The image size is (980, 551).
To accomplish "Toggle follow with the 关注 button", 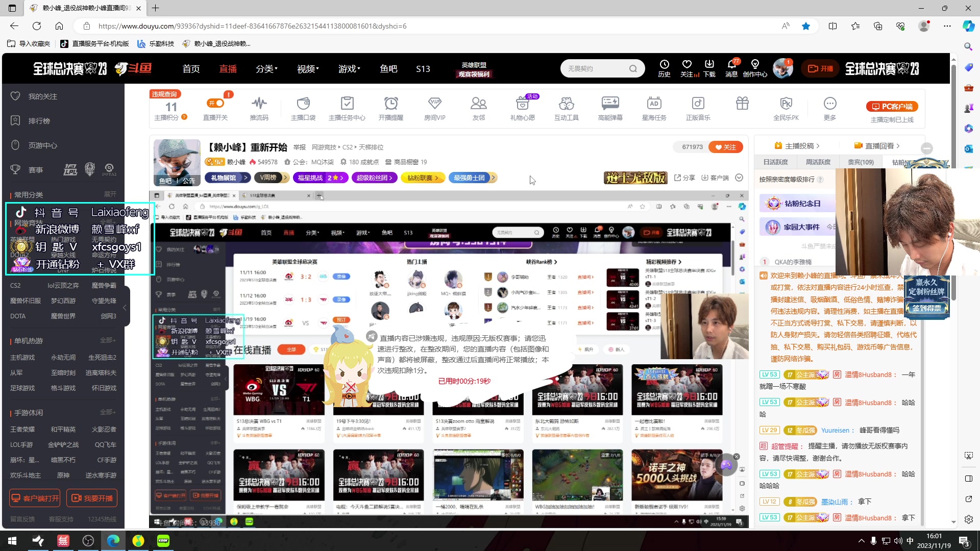I will 725,147.
